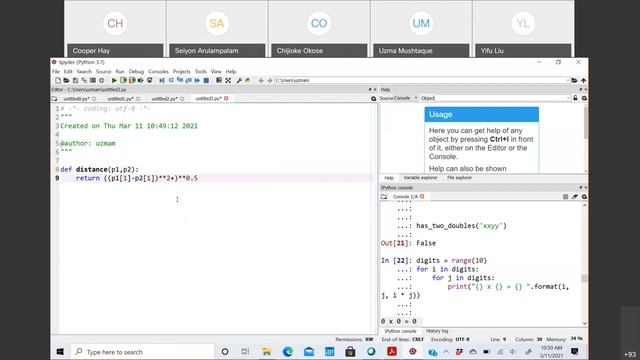This screenshot has height=360, width=640.
Task: Click the console Stop execution square icon
Action: click(565, 197)
